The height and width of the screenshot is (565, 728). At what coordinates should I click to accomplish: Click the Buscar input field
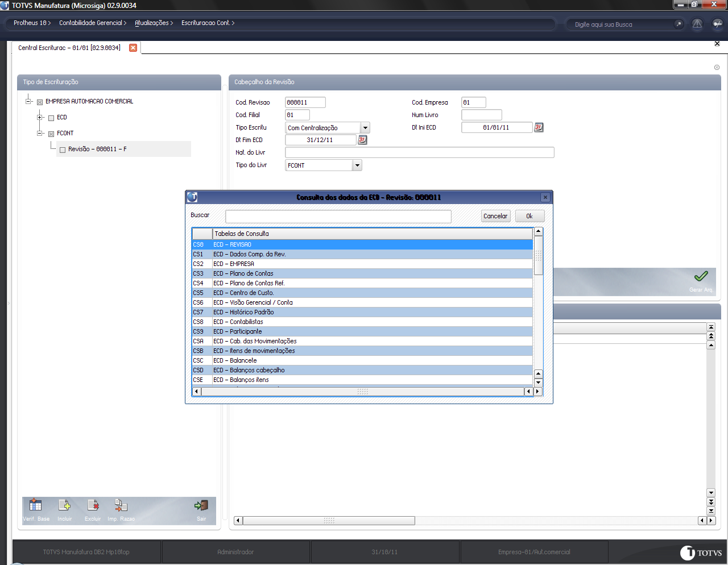coord(338,216)
